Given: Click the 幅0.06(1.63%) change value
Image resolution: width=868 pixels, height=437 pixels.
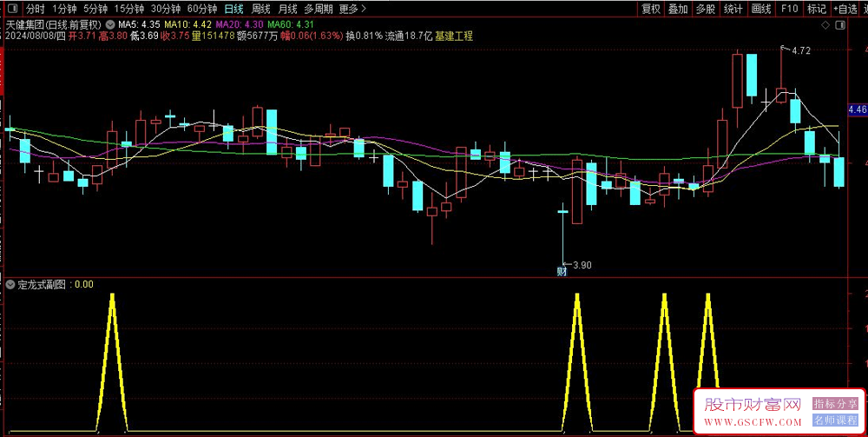Looking at the screenshot, I should click(311, 36).
